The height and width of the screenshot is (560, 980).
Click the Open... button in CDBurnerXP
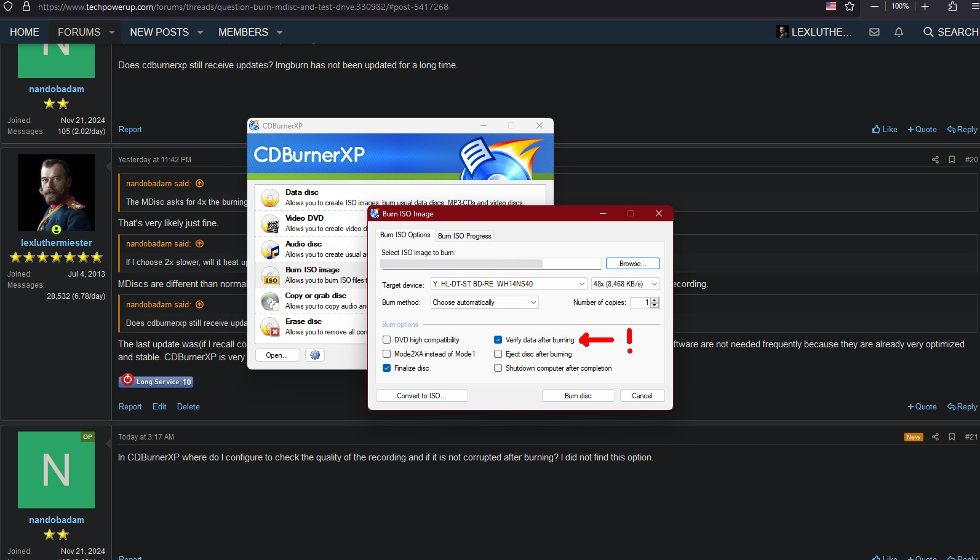coord(277,355)
